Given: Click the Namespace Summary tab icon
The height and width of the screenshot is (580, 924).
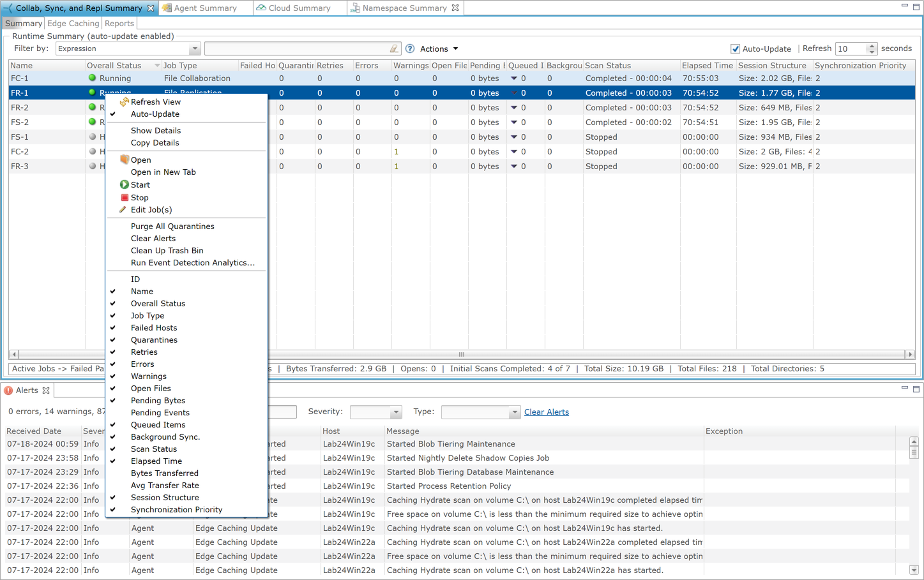Looking at the screenshot, I should tap(355, 8).
